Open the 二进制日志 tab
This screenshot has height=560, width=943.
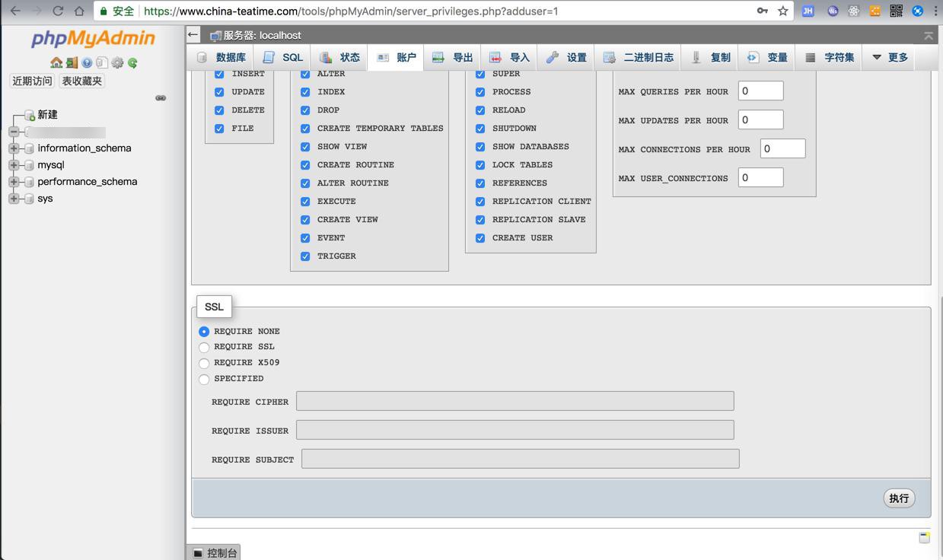coord(638,58)
